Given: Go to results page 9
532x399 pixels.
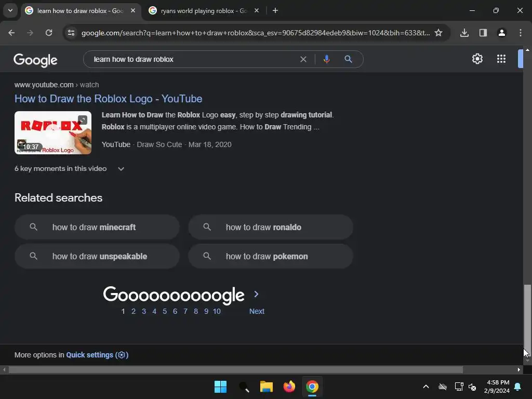Looking at the screenshot, I should [206, 311].
